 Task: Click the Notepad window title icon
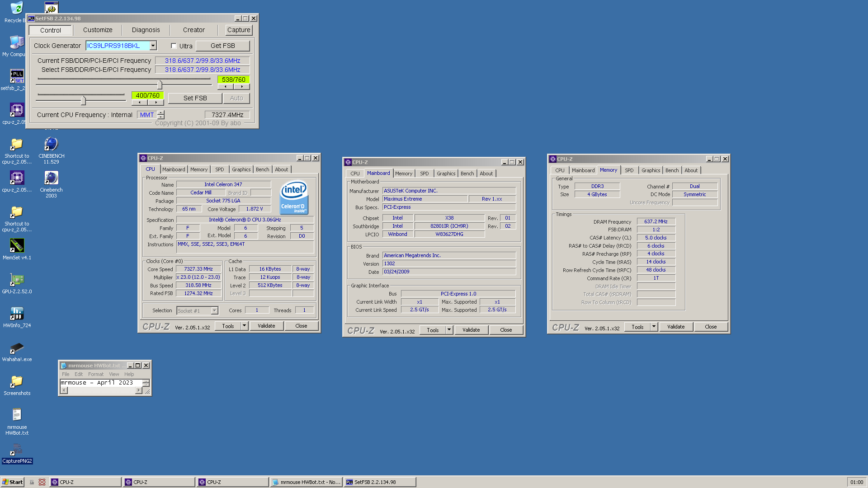[64, 366]
